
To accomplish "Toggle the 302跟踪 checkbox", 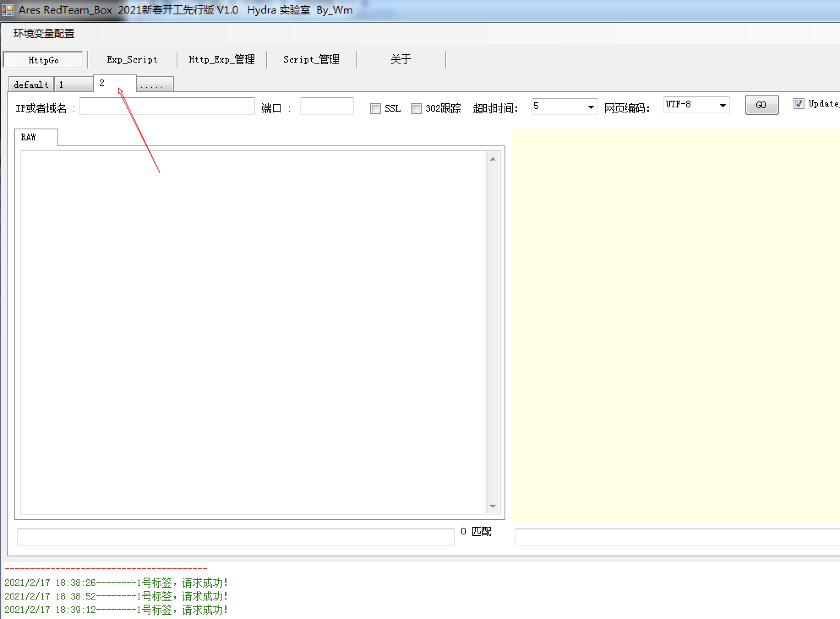I will (416, 109).
